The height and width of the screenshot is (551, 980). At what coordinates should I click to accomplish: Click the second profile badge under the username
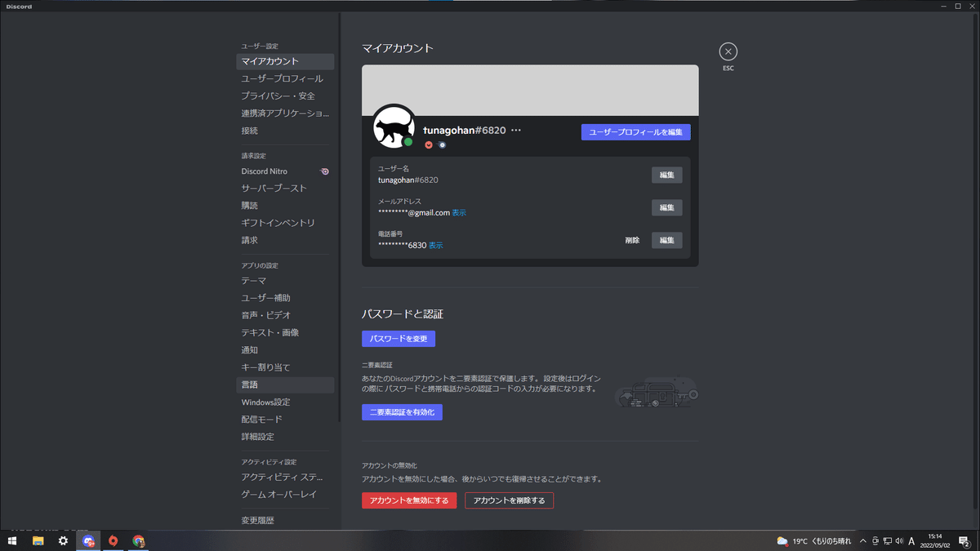[x=442, y=144]
